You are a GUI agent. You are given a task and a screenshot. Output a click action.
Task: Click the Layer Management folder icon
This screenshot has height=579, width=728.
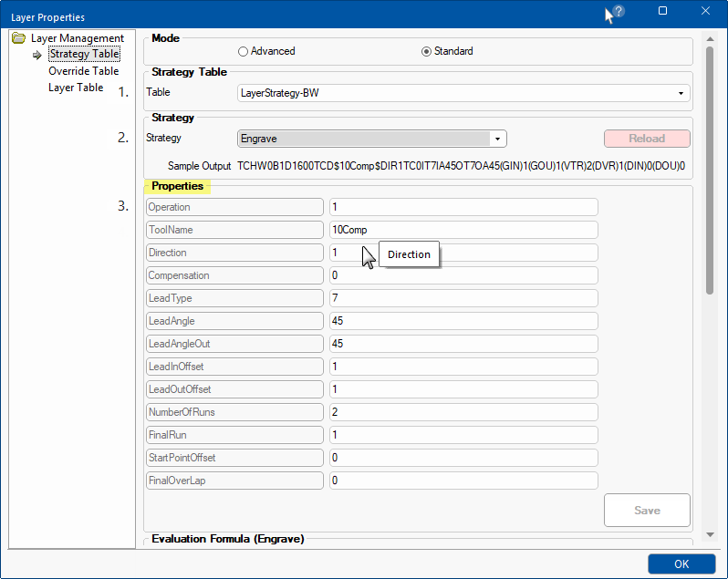[x=19, y=38]
